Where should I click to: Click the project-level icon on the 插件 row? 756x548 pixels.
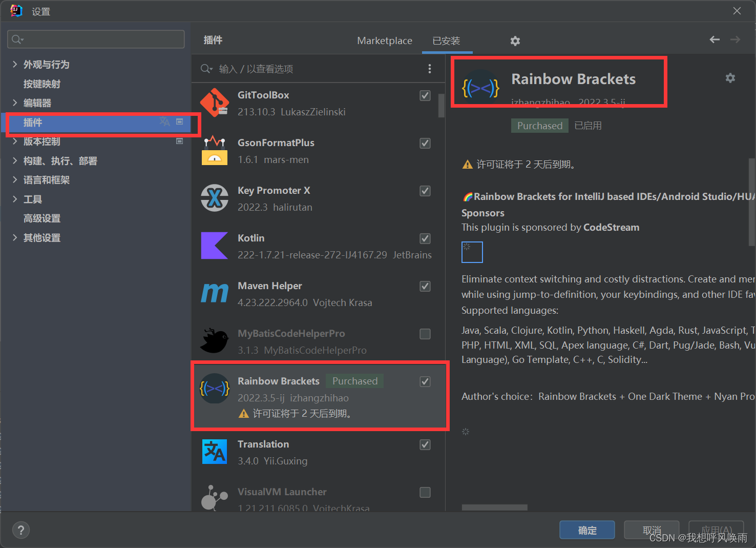point(179,121)
